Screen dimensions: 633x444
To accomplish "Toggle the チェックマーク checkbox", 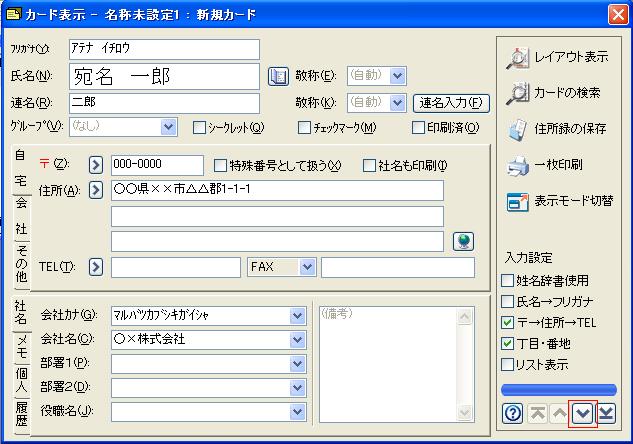I will 305,128.
